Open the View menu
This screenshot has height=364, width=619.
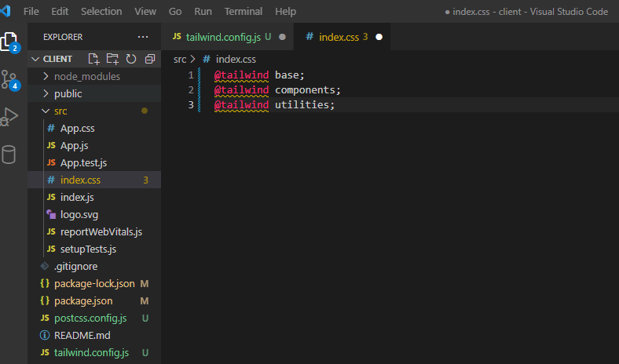tap(145, 12)
